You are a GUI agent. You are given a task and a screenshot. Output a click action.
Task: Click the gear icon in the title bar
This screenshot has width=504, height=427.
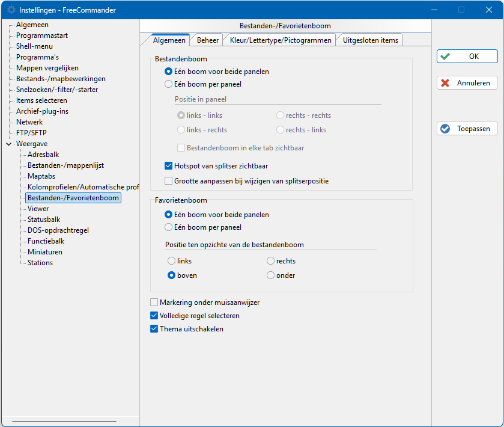[x=11, y=10]
